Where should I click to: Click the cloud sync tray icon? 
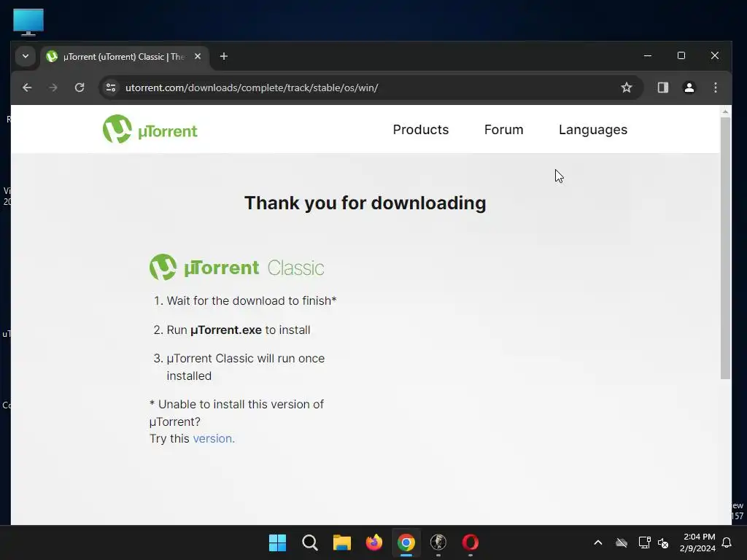[x=622, y=542]
